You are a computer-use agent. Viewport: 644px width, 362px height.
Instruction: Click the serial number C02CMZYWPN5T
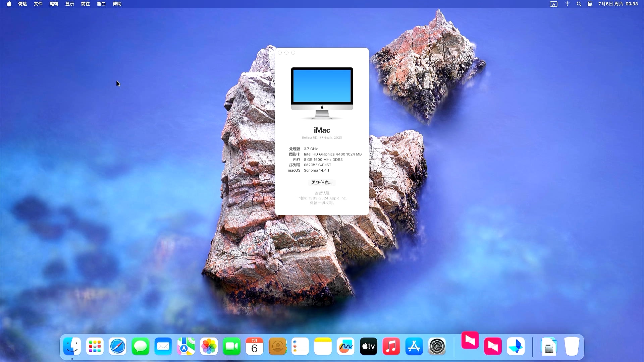pos(317,165)
